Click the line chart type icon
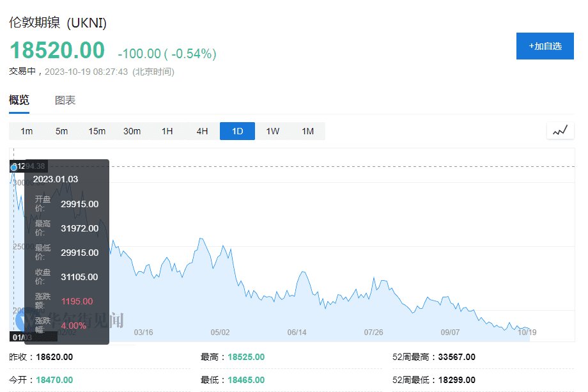Viewport: 588px width, 392px height. point(561,131)
